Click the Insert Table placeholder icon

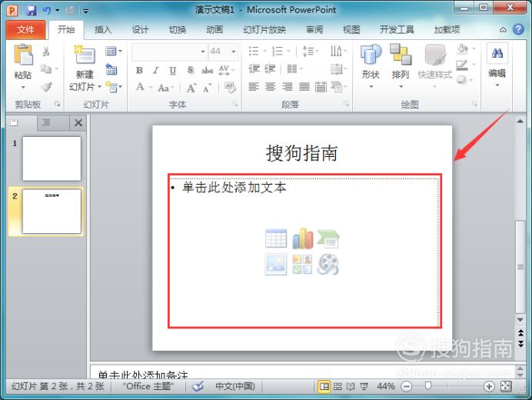point(276,238)
